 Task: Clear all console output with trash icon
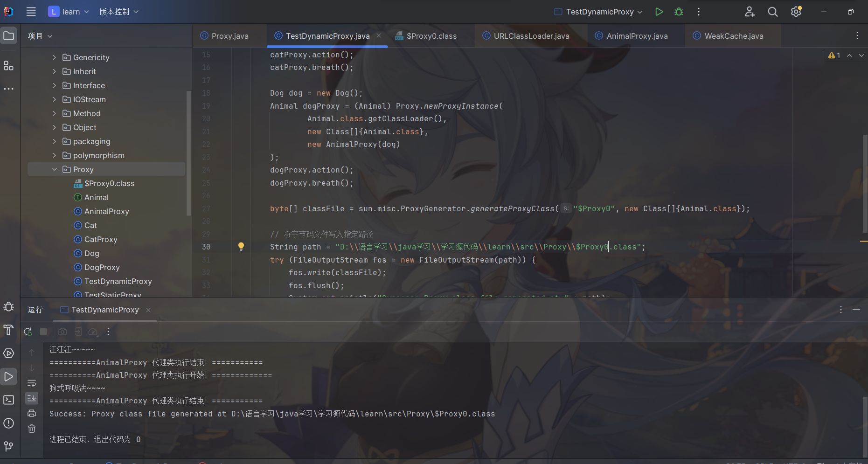pyautogui.click(x=32, y=429)
